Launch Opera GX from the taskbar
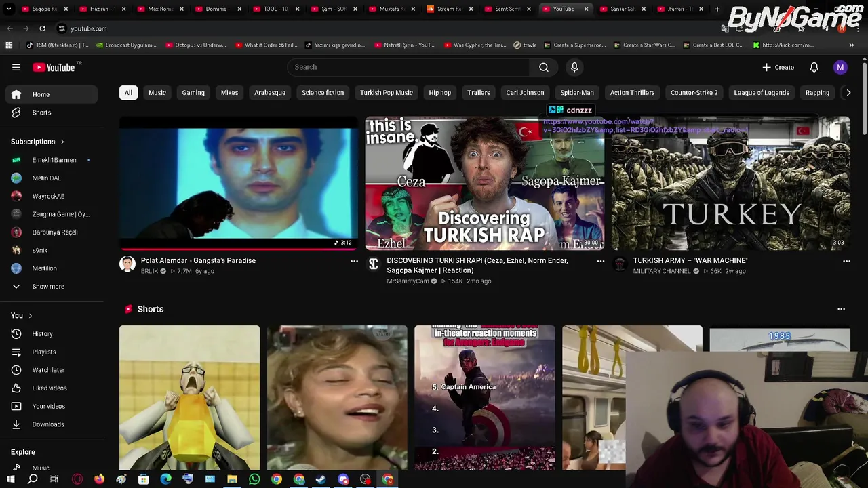The image size is (868, 488). coord(77,479)
